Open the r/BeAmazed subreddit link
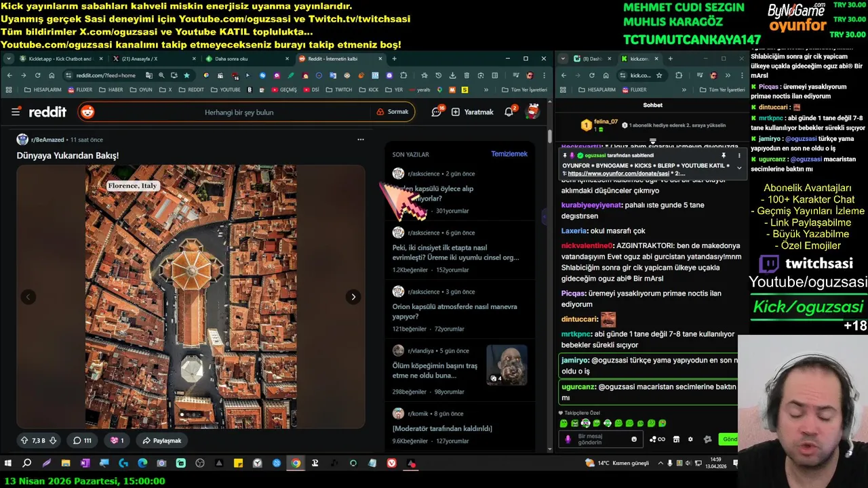The image size is (868, 488). tap(47, 140)
